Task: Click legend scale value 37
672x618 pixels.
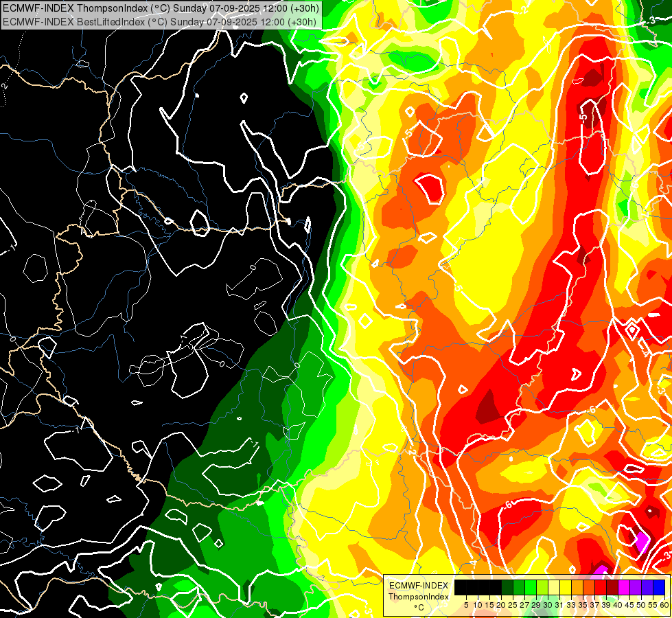Action: pyautogui.click(x=595, y=605)
